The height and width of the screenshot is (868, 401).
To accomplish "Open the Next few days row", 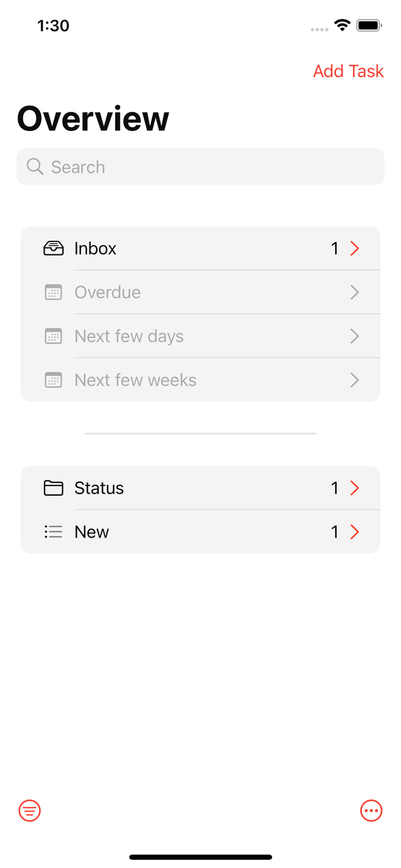I will (x=200, y=336).
